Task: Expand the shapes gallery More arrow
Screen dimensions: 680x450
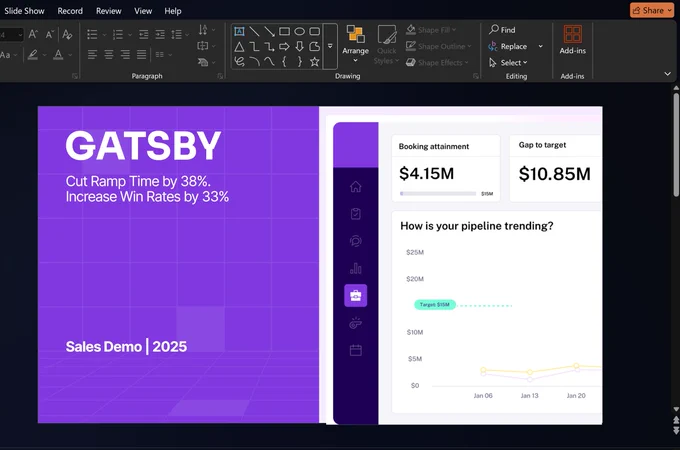Action: (330, 46)
